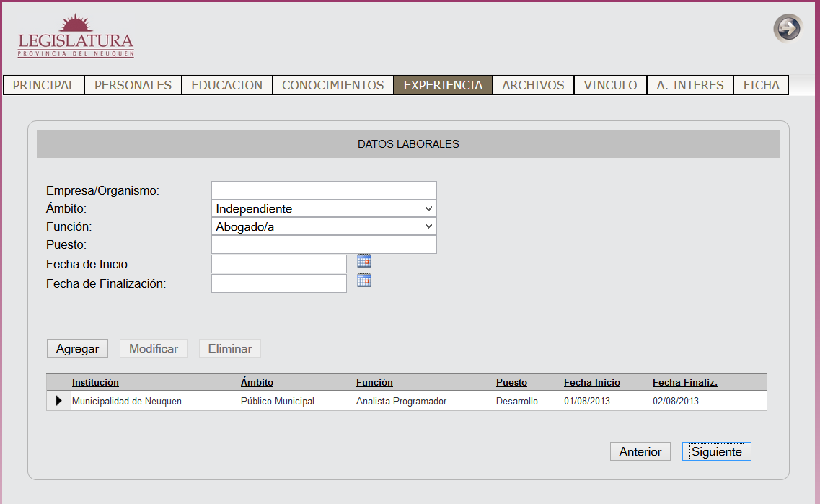This screenshot has width=820, height=504.
Task: Switch to the PERSONALES tab
Action: (x=133, y=85)
